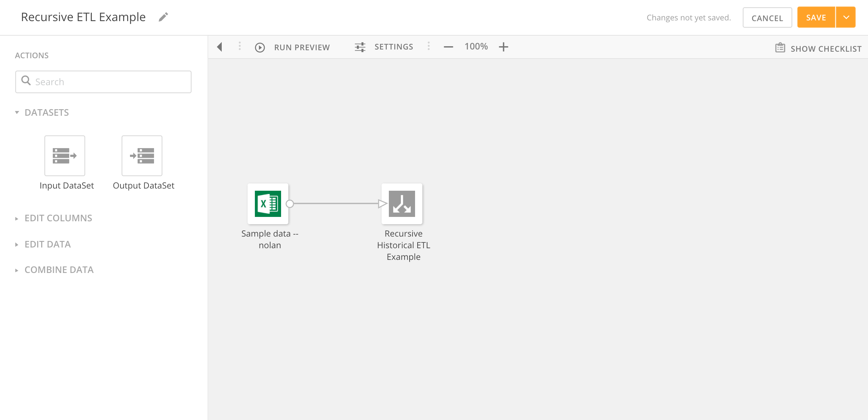Open the DataFlow Settings
868x420 pixels.
click(384, 47)
